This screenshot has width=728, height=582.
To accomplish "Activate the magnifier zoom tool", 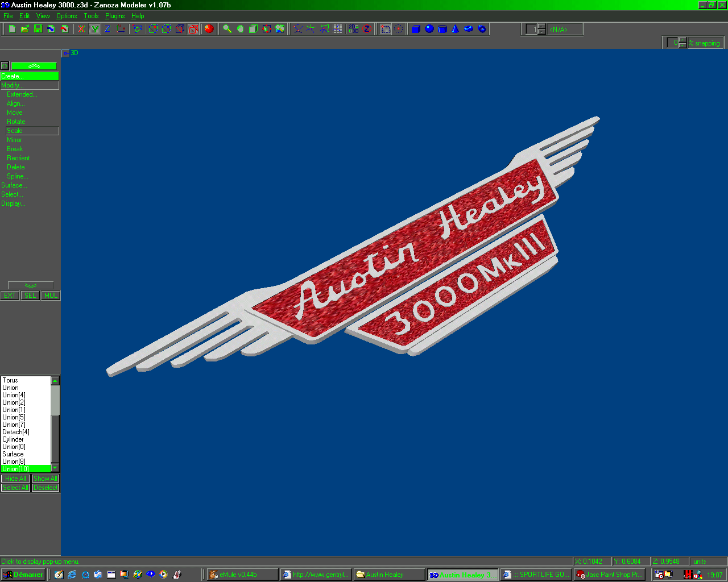I will click(227, 29).
